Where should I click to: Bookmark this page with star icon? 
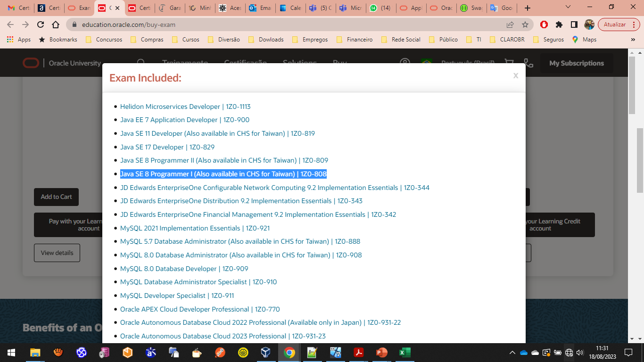[x=525, y=25]
